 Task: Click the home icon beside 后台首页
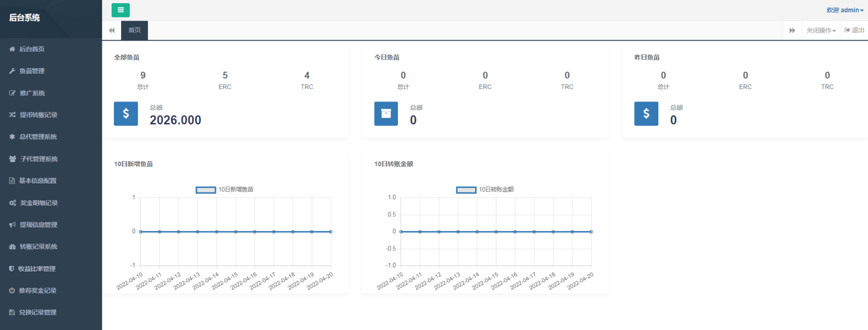[12, 49]
